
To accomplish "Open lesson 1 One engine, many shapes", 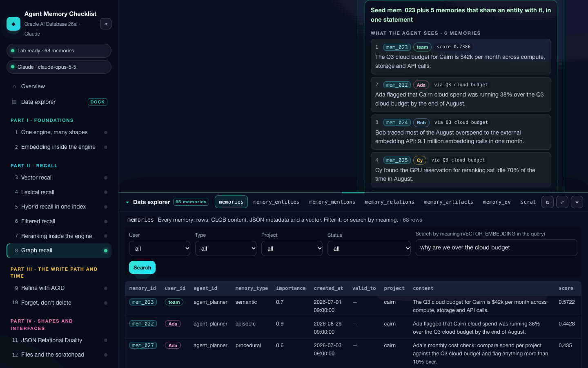I will coord(59,132).
